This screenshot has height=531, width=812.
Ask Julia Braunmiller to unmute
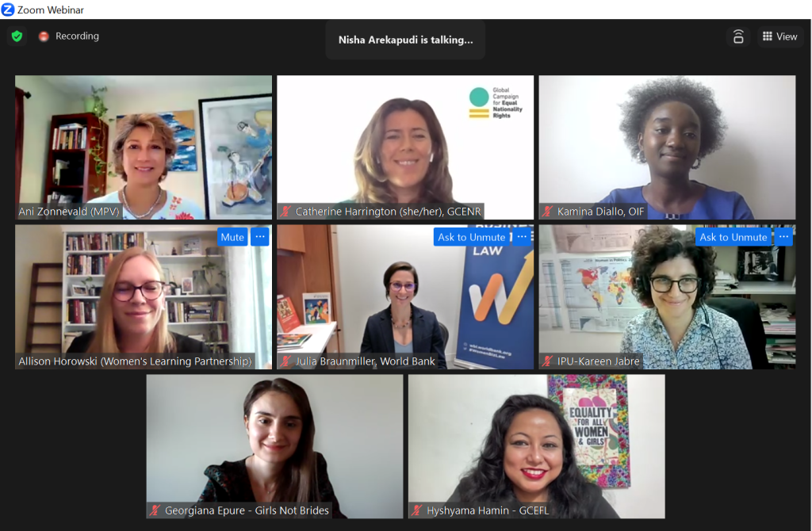pyautogui.click(x=471, y=237)
